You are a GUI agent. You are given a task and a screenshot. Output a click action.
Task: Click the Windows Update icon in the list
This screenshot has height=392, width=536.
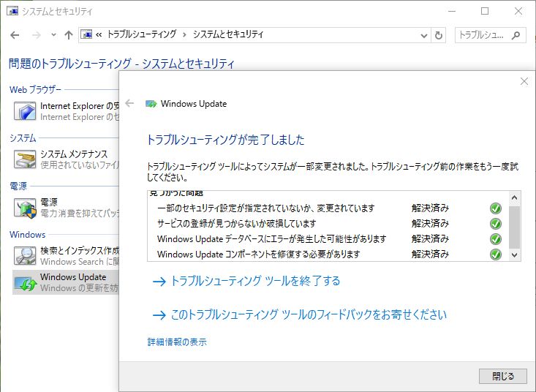tap(25, 283)
